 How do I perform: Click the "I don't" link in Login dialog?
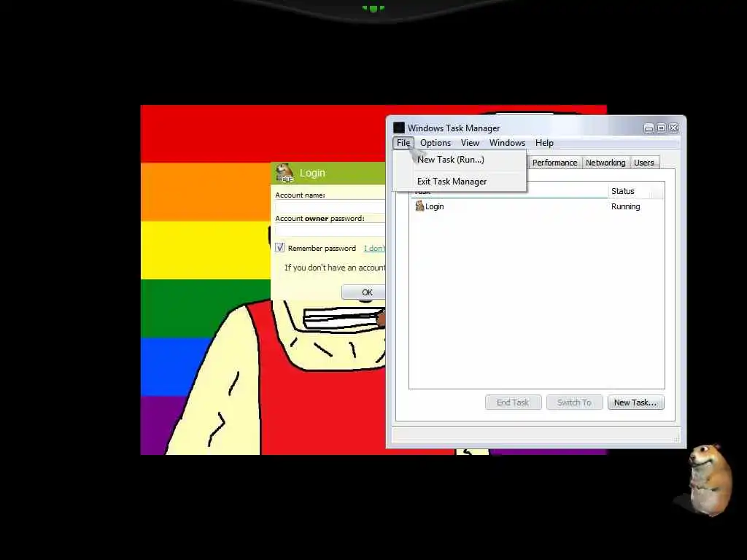374,248
